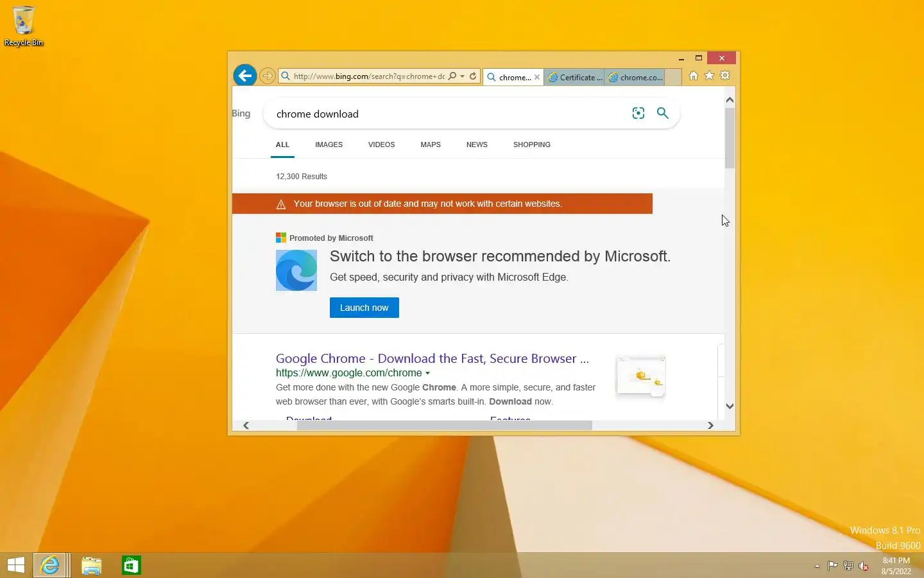Viewport: 924px width, 578px height.
Task: Click the network tray icon
Action: click(x=848, y=566)
